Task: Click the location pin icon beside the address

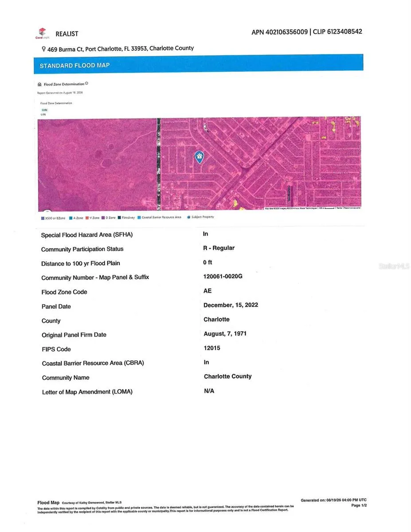Action: point(43,49)
